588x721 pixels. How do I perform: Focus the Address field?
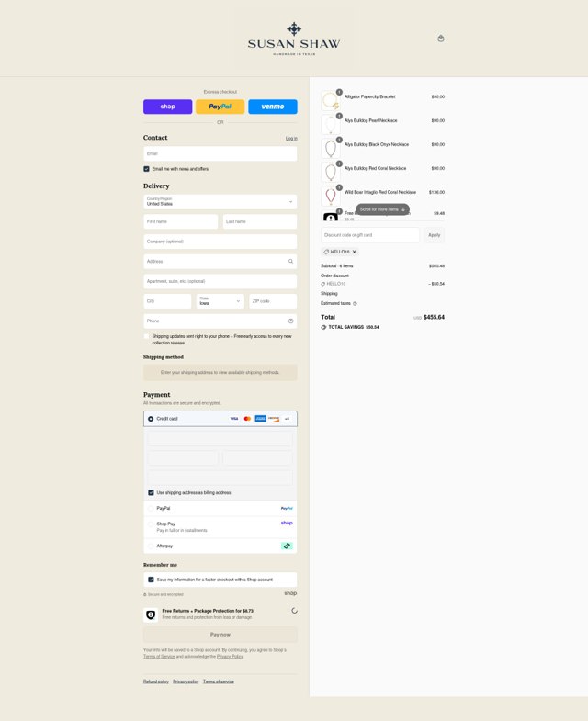click(x=220, y=261)
